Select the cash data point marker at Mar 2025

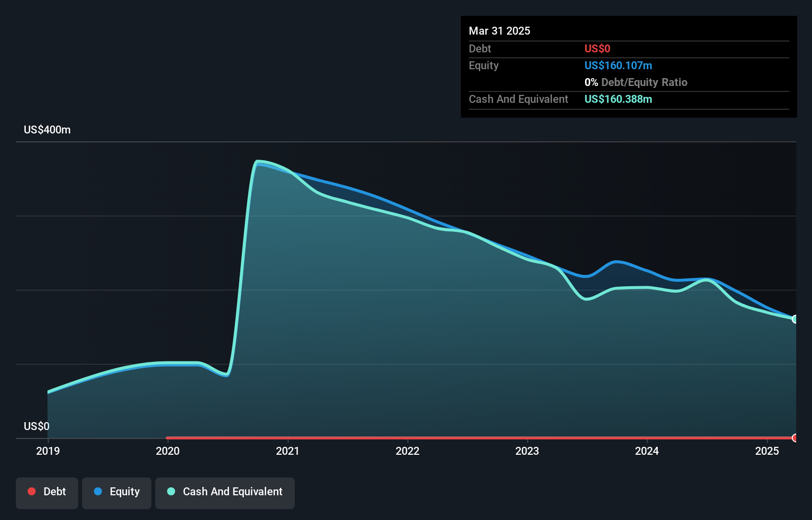tap(795, 319)
